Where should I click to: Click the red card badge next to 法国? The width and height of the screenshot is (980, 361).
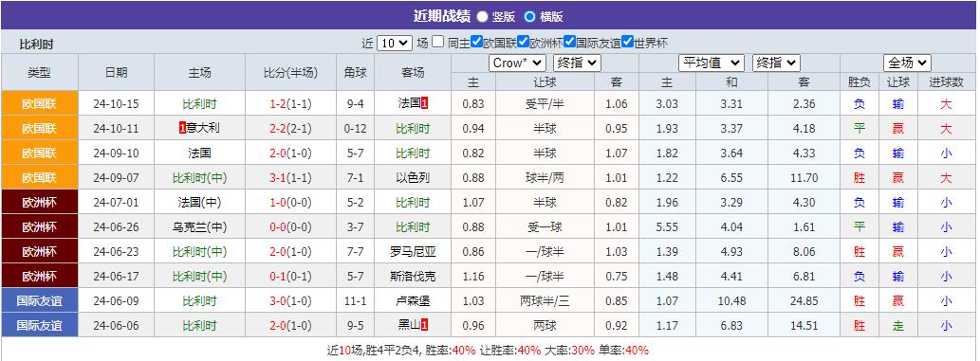coord(424,103)
